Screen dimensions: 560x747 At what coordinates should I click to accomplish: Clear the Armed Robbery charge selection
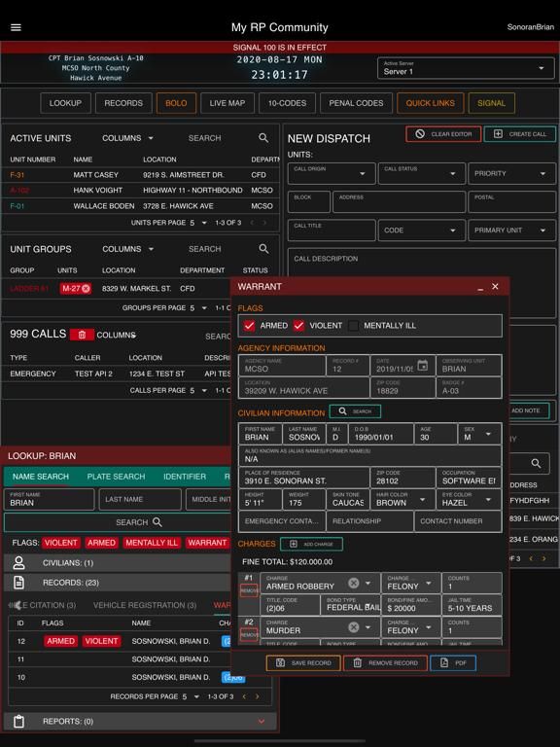coord(353,584)
